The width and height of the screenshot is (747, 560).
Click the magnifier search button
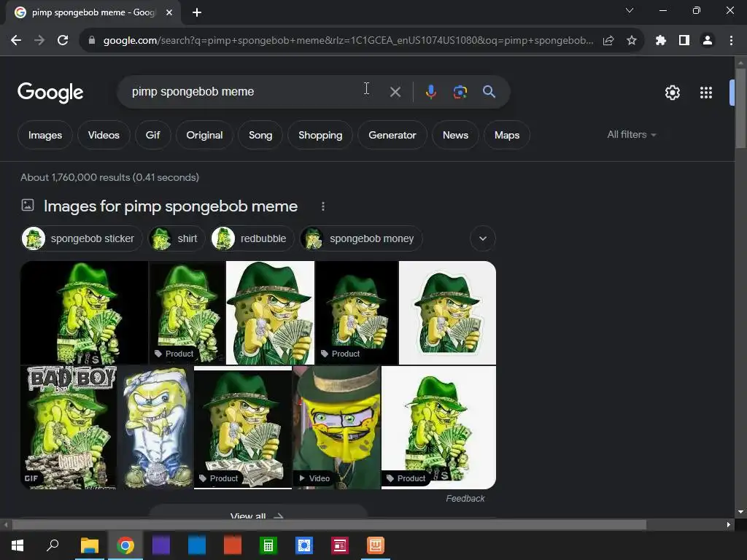[489, 91]
